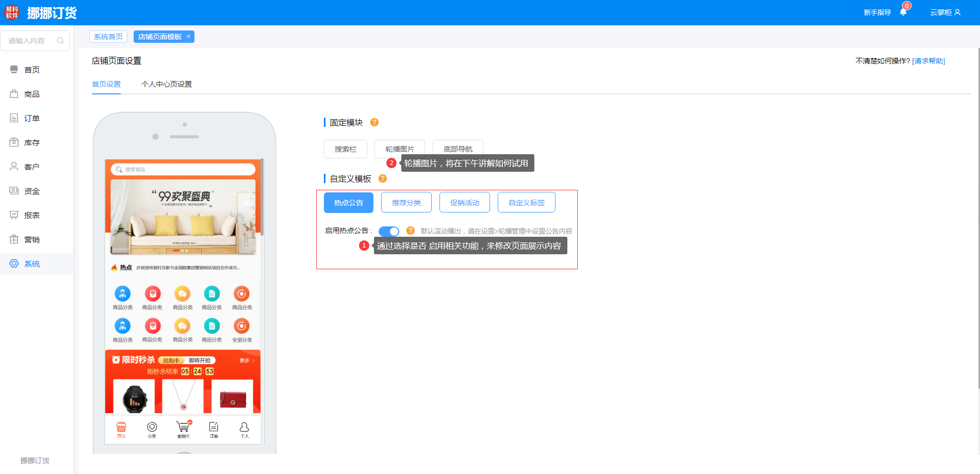Open 库存 inventory in sidebar
The image size is (980, 474).
tap(32, 142)
